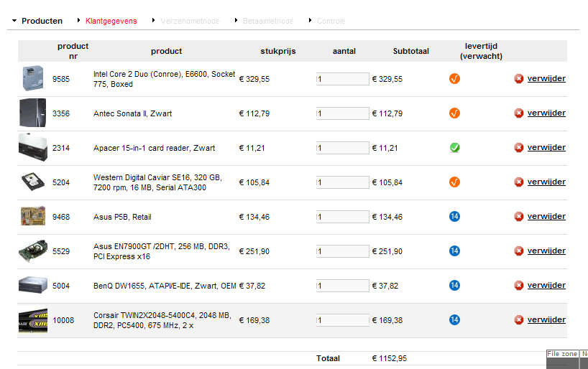The width and height of the screenshot is (588, 369).
Task: Click the arrow before Controle
Action: pos(310,20)
